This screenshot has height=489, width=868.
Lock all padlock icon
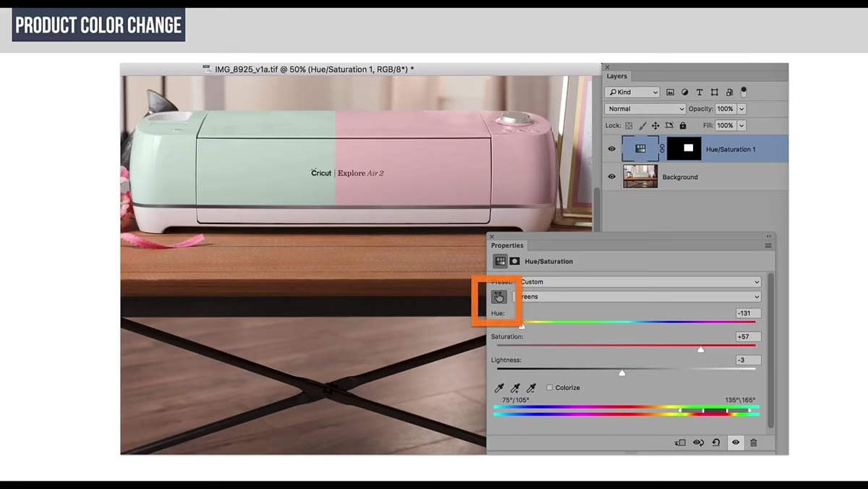pyautogui.click(x=683, y=126)
